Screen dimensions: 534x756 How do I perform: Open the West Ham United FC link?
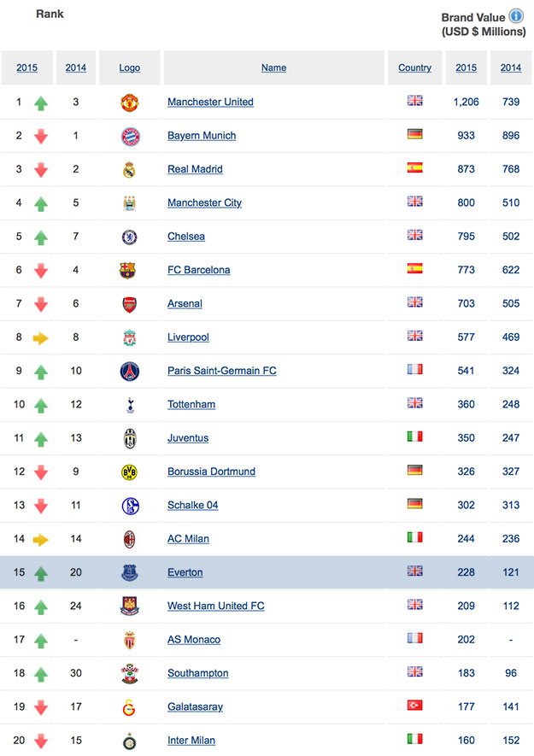[x=216, y=606]
